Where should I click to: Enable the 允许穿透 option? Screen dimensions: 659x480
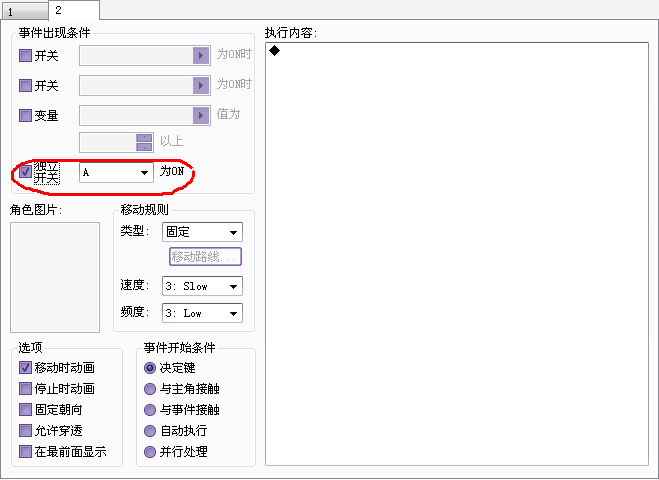(25, 430)
